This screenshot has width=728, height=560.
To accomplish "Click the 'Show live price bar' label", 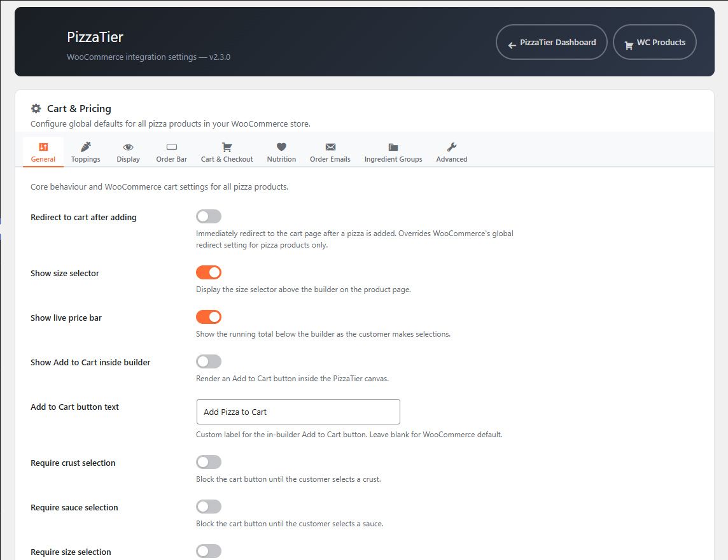I will click(66, 318).
